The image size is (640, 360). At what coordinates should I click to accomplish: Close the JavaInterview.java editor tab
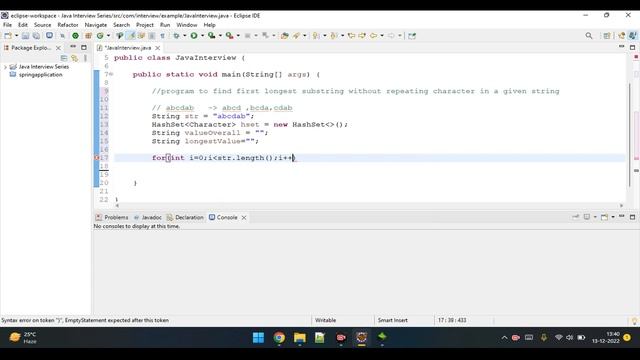pos(158,48)
